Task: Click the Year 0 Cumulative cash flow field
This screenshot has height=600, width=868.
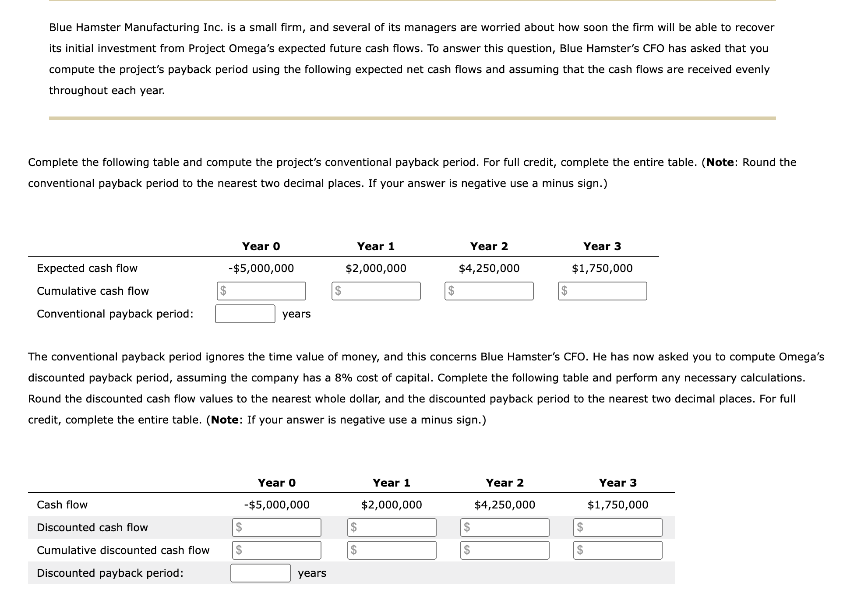Action: tap(262, 291)
